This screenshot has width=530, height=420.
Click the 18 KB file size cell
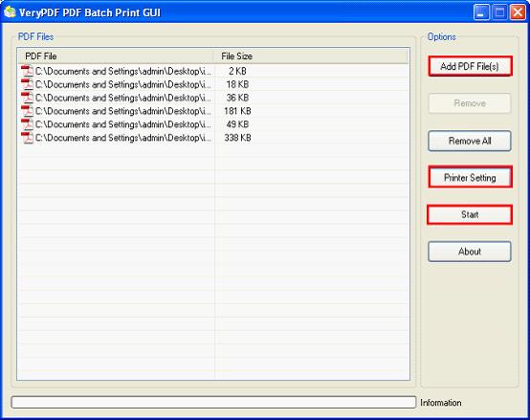(237, 84)
